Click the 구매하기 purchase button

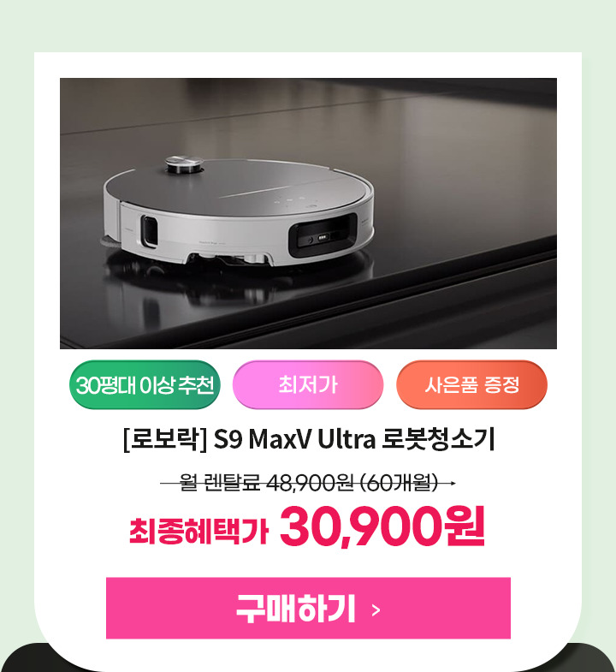click(308, 608)
